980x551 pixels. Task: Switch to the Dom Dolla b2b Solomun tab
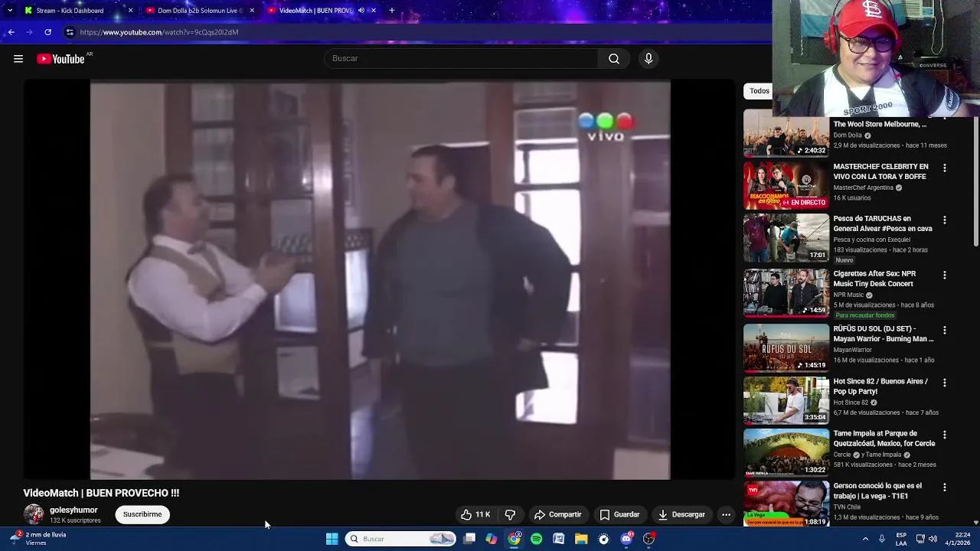[x=199, y=11]
